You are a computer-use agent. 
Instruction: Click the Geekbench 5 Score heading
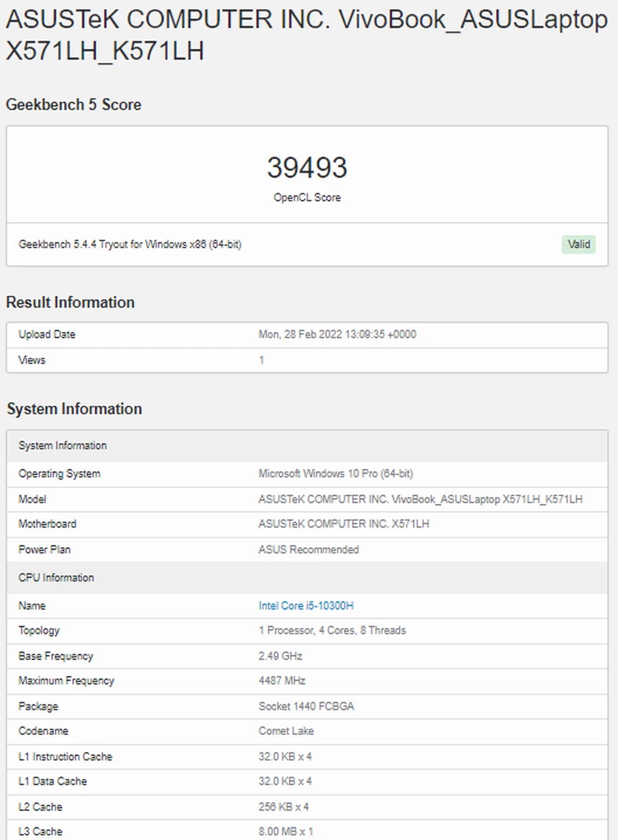tap(74, 104)
